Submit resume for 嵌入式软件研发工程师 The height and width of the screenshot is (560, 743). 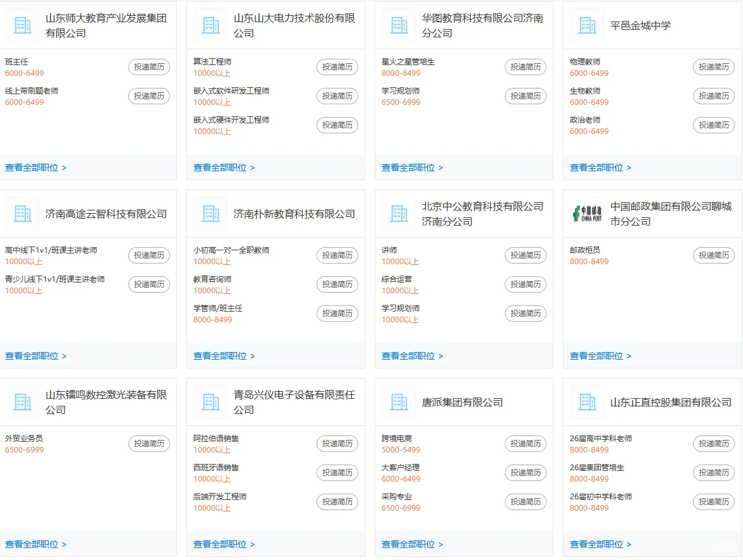pyautogui.click(x=337, y=96)
